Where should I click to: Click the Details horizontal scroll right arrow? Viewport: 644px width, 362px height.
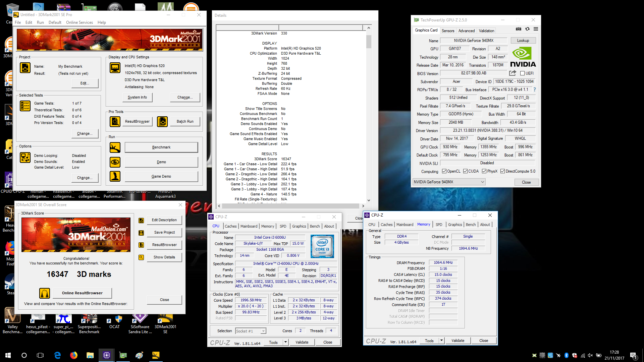click(363, 206)
